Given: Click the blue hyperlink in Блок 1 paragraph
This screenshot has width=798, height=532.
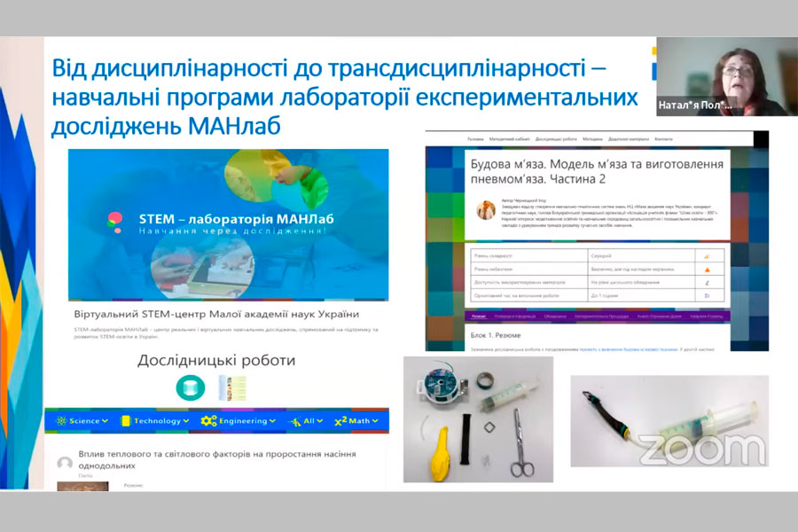Looking at the screenshot, I should (x=629, y=349).
